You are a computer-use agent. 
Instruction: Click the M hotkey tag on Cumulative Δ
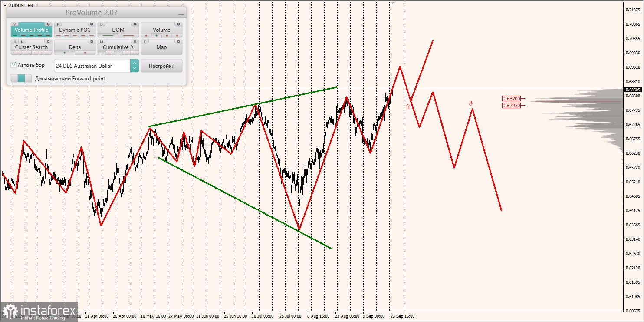(102, 42)
